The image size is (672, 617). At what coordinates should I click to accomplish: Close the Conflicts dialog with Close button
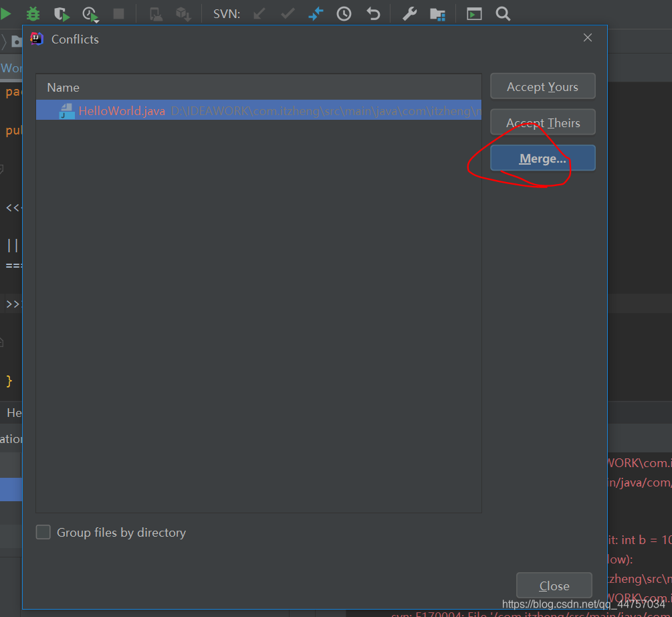554,586
